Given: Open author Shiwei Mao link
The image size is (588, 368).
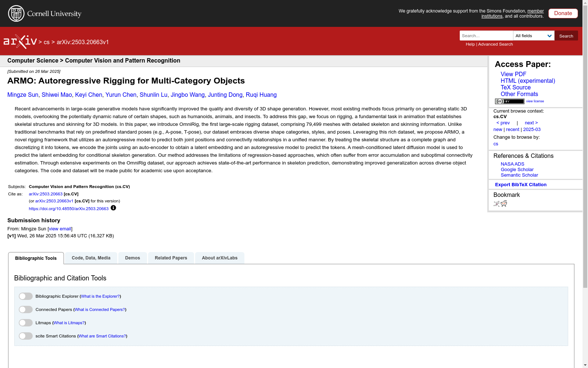Looking at the screenshot, I should pyautogui.click(x=57, y=95).
